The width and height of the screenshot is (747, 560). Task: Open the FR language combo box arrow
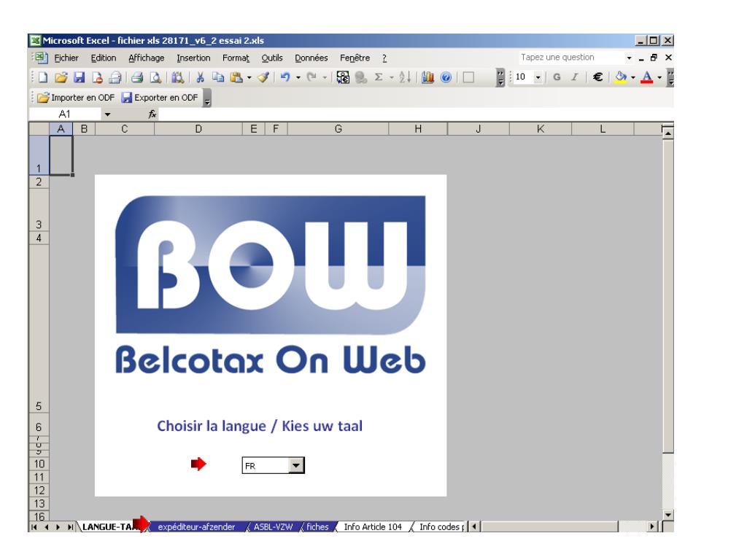tap(296, 465)
